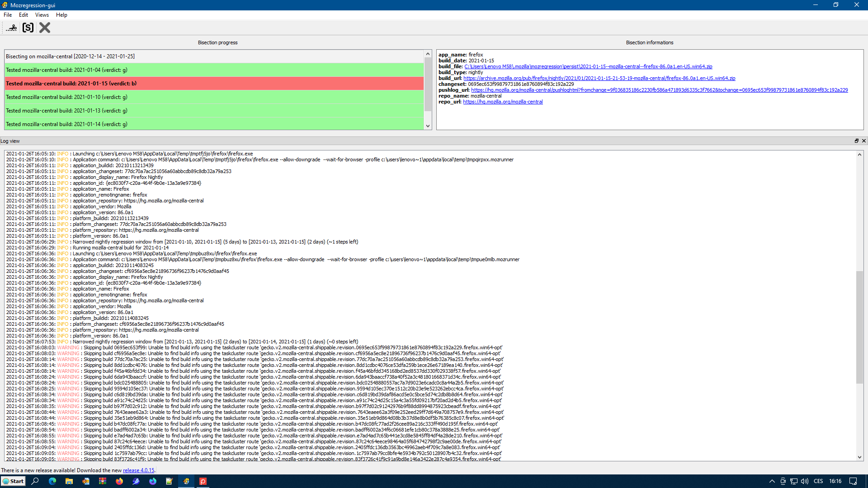Open the File menu
Image resolution: width=868 pixels, height=488 pixels.
(8, 15)
